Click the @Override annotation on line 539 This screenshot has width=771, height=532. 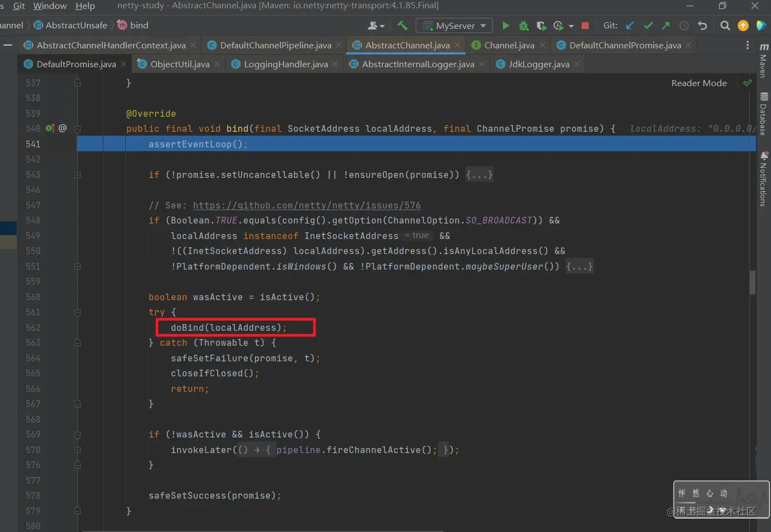click(151, 113)
